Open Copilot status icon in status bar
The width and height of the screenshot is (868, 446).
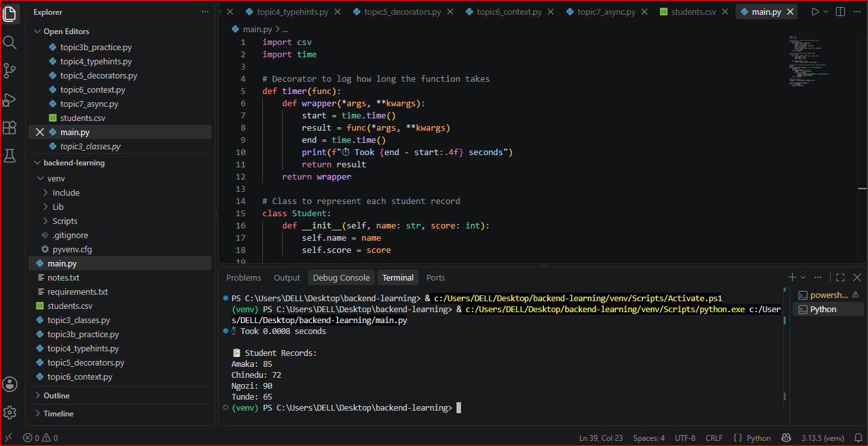pos(786,438)
